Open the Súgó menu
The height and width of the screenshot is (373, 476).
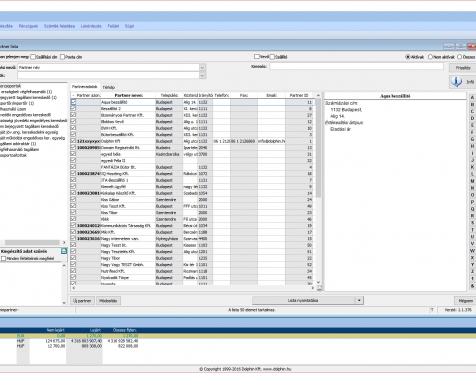pyautogui.click(x=129, y=26)
